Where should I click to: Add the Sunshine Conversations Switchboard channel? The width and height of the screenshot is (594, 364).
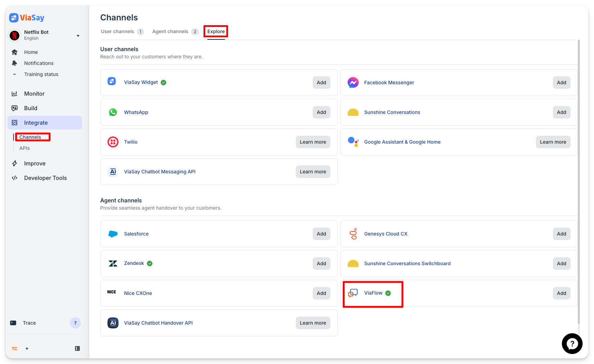pyautogui.click(x=562, y=264)
